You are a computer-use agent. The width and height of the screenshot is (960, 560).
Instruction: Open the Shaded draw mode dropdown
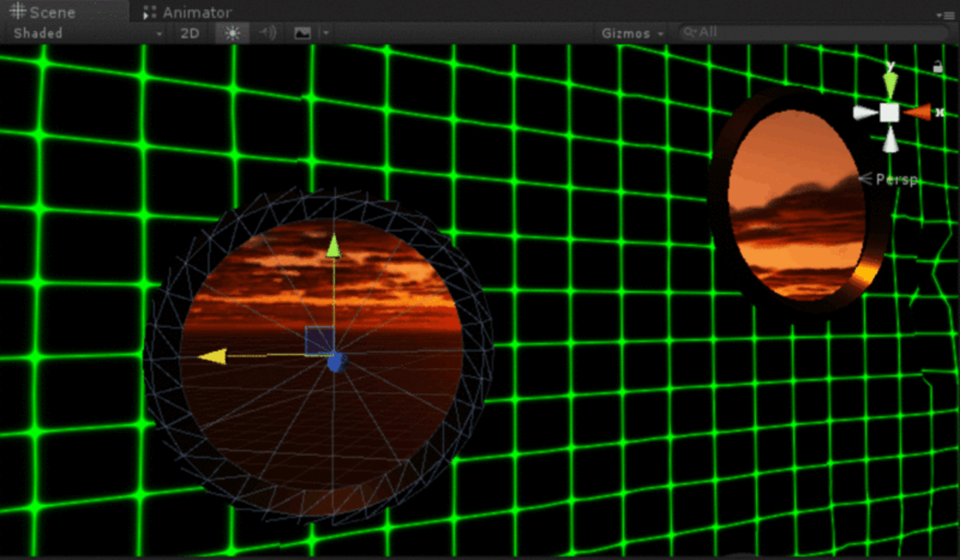point(87,33)
